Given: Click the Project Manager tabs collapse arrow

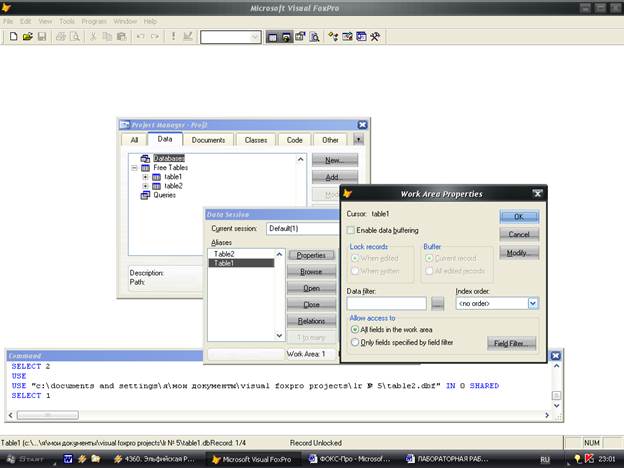Looking at the screenshot, I should (x=359, y=140).
